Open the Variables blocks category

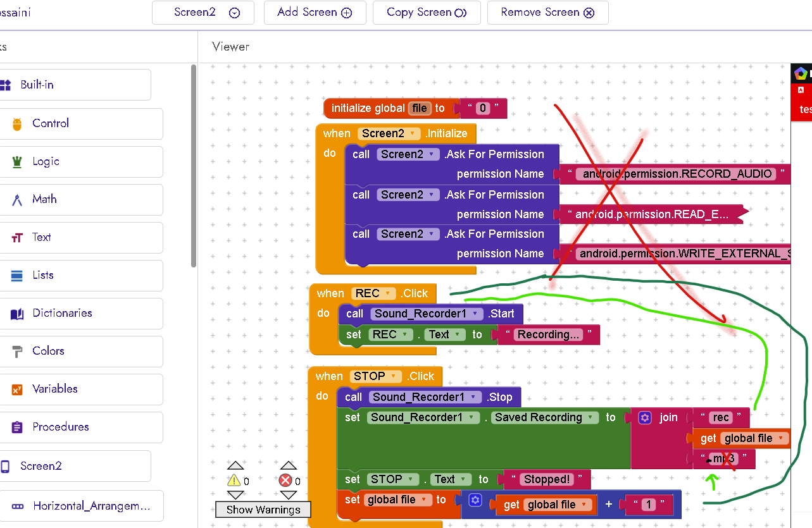(54, 390)
